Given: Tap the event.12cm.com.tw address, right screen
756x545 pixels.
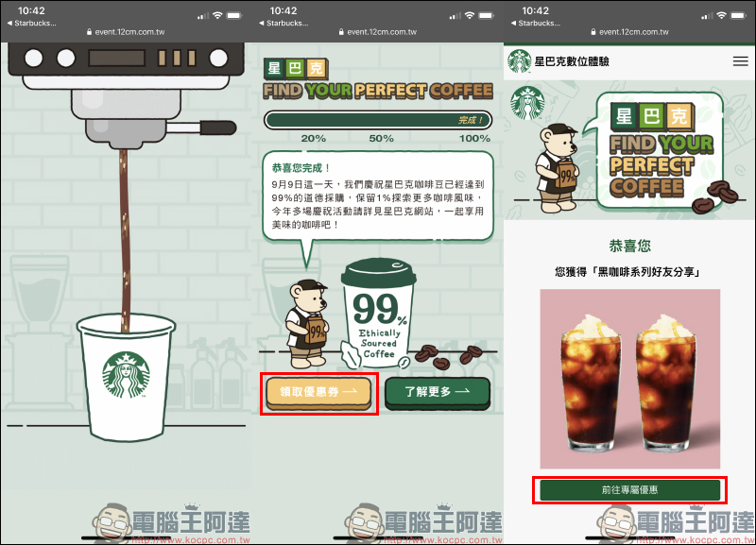Looking at the screenshot, I should (x=630, y=32).
